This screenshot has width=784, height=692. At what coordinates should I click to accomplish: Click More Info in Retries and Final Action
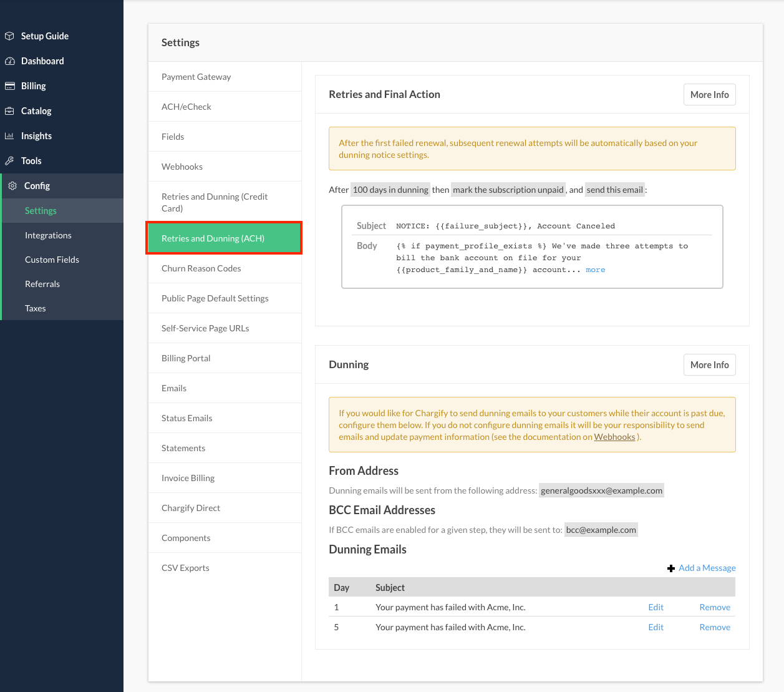pyautogui.click(x=709, y=95)
